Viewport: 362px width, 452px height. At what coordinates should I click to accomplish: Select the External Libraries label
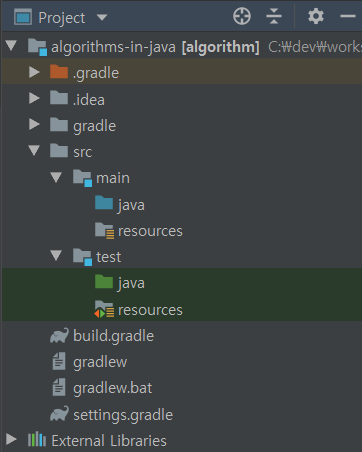click(x=109, y=441)
